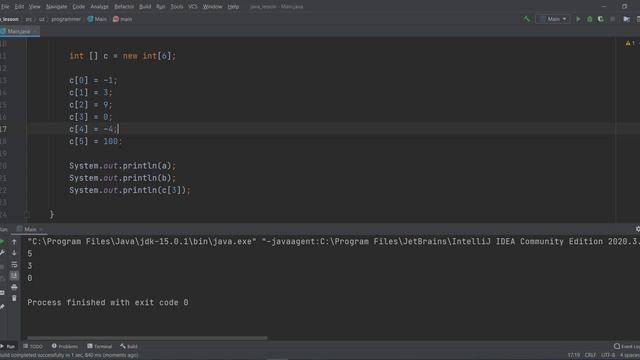Open the VCS menu

[193, 7]
